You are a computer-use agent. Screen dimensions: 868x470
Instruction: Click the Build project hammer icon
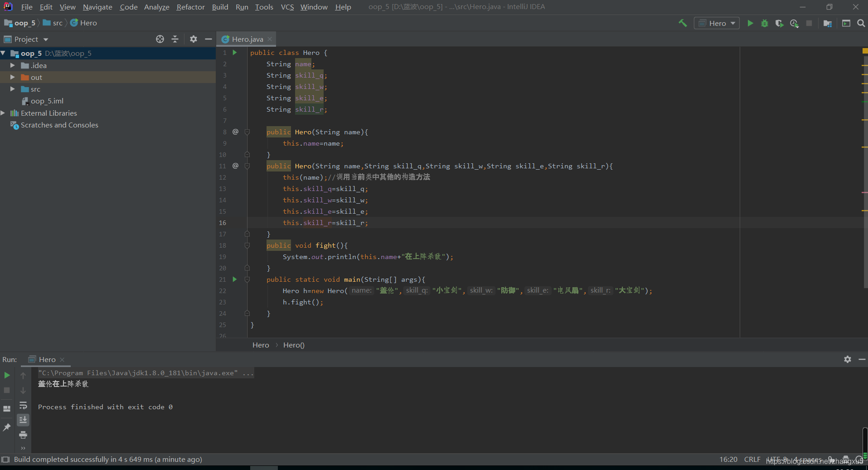point(683,23)
